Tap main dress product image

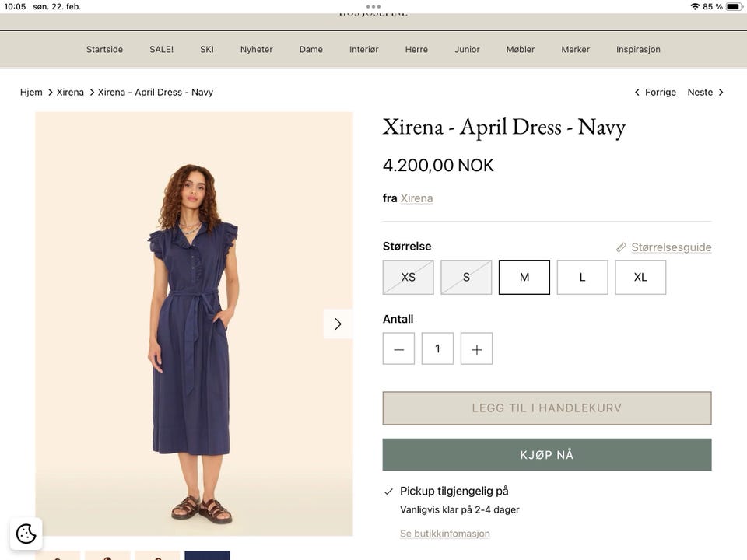(x=194, y=324)
